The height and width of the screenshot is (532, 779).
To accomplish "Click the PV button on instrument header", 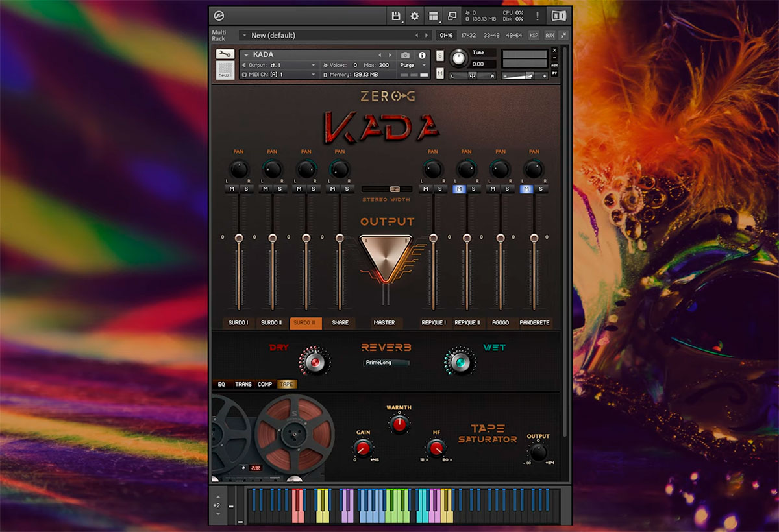I will [x=554, y=73].
